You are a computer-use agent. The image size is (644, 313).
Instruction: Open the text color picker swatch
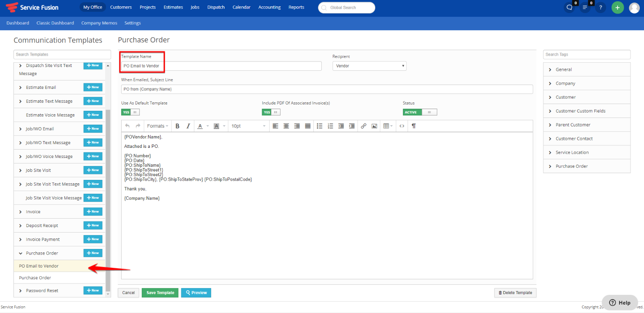coord(200,126)
